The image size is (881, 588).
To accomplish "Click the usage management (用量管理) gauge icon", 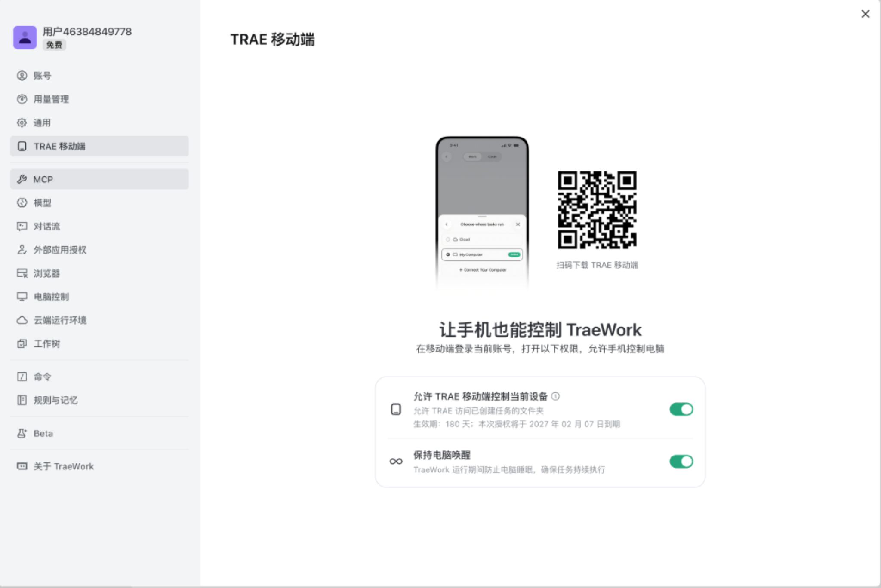I will [22, 99].
